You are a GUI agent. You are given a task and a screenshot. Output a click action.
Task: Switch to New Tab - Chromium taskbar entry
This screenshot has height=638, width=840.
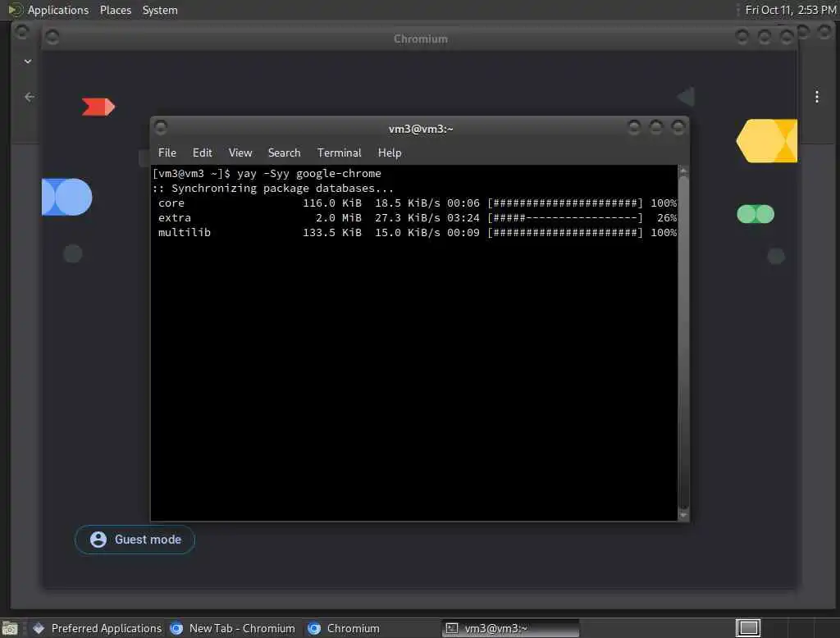[x=232, y=628]
